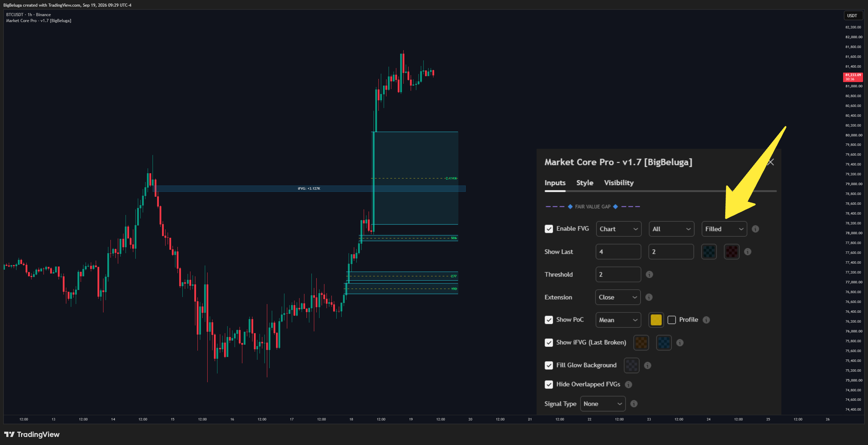
Task: Switch to the Visibility tab
Action: (619, 183)
